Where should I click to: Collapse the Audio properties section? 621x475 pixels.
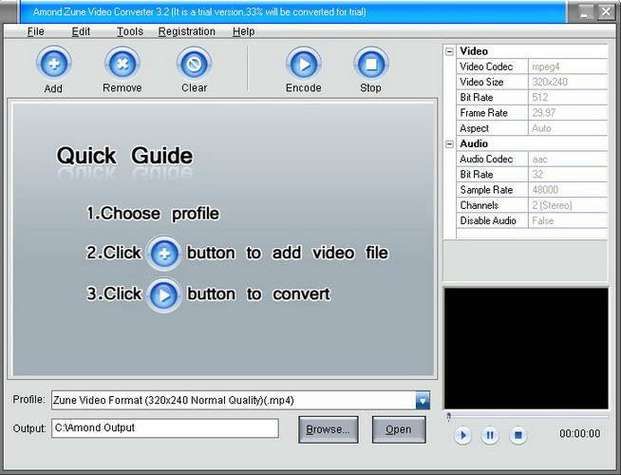[x=450, y=144]
